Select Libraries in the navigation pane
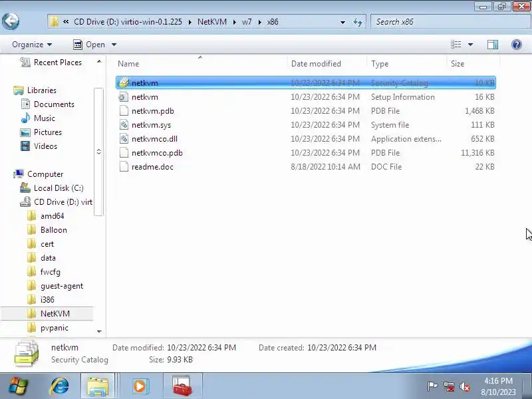The height and width of the screenshot is (399, 532). point(42,90)
